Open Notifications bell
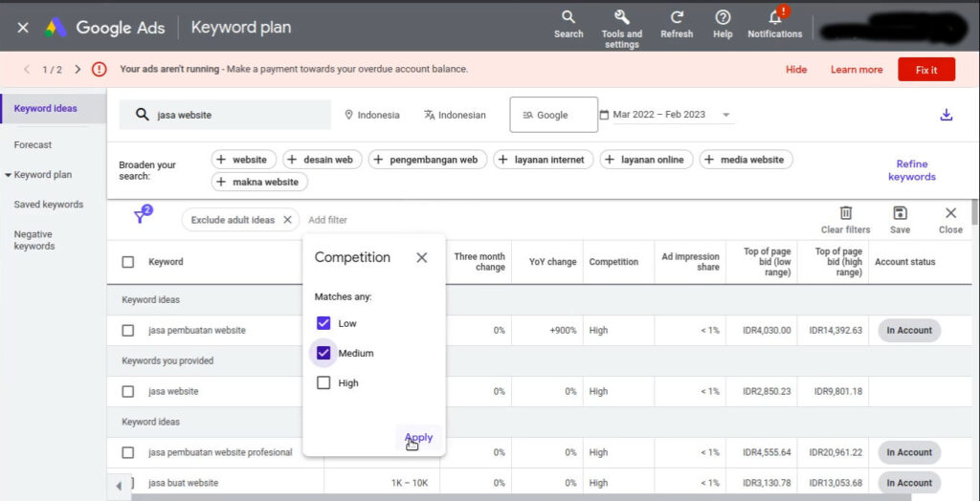Screen dimensions: 980x501 775,24
